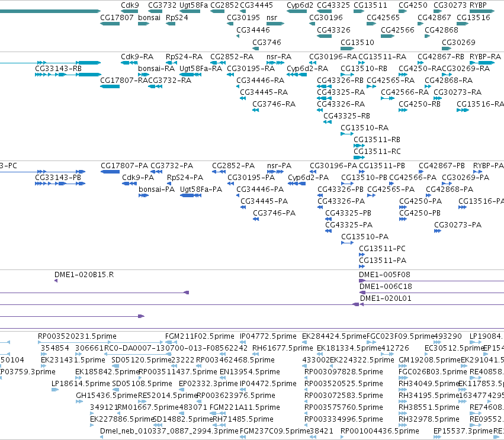Open transcript 'Cdk9-RA'

[137, 57]
